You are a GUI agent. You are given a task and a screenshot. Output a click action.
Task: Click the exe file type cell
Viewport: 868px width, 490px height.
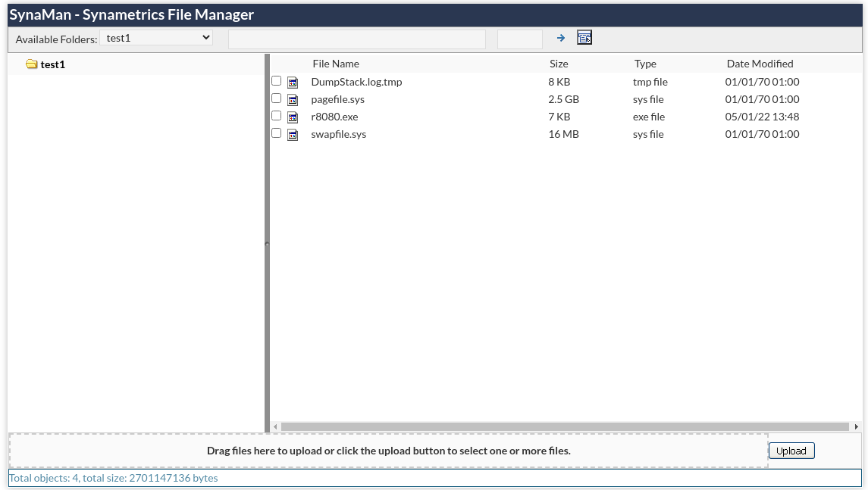tap(649, 117)
